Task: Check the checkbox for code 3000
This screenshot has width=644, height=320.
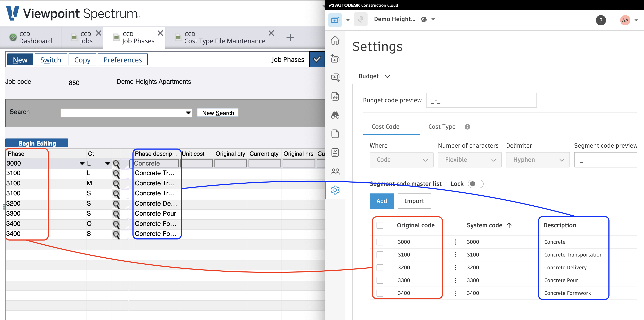Action: [380, 242]
